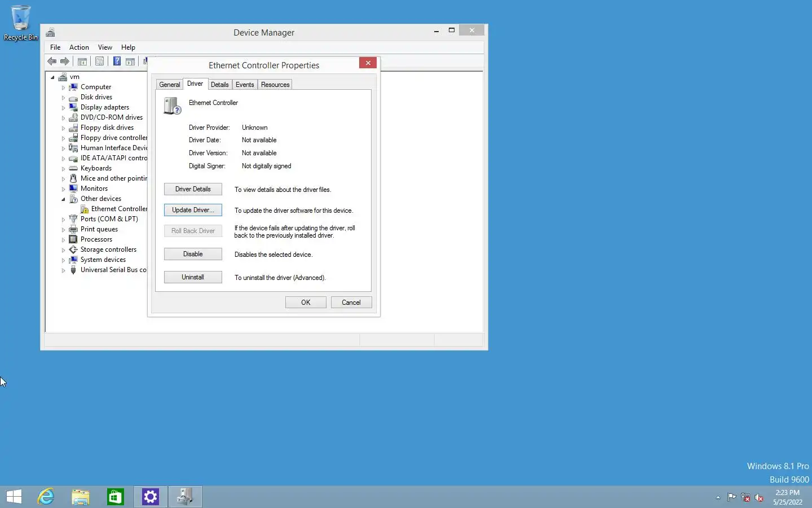Screen dimensions: 812x508
Task: Click the Monitors category icon
Action: click(73, 189)
